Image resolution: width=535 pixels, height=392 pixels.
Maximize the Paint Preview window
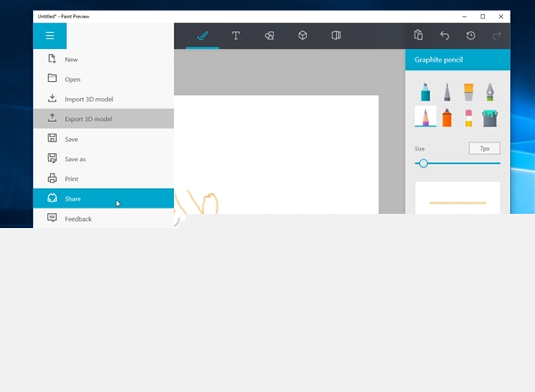482,16
